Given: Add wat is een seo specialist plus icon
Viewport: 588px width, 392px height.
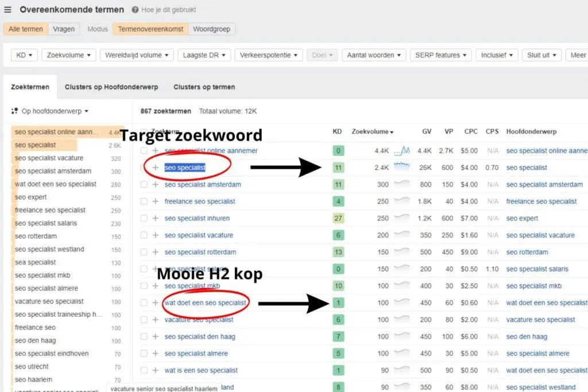Looking at the screenshot, I should pyautogui.click(x=156, y=370).
